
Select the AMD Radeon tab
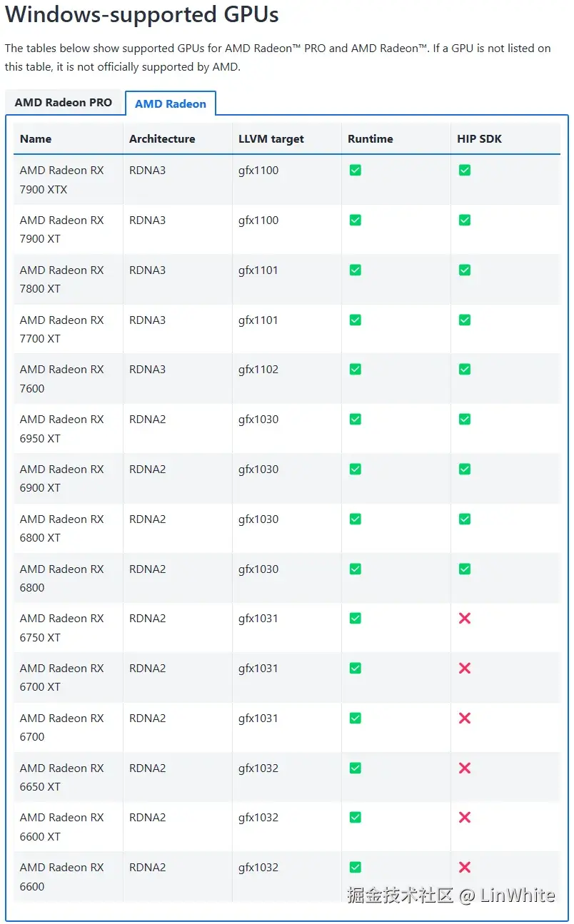click(x=171, y=103)
